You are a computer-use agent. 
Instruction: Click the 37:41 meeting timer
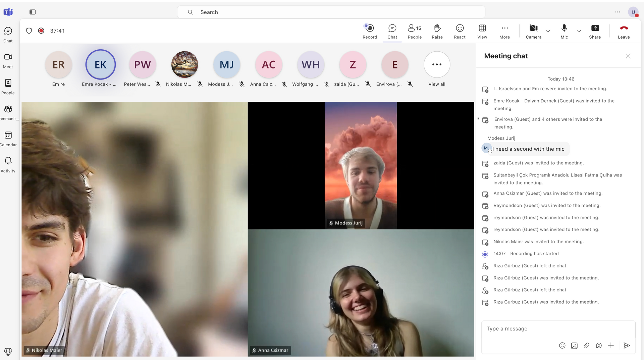pos(57,31)
